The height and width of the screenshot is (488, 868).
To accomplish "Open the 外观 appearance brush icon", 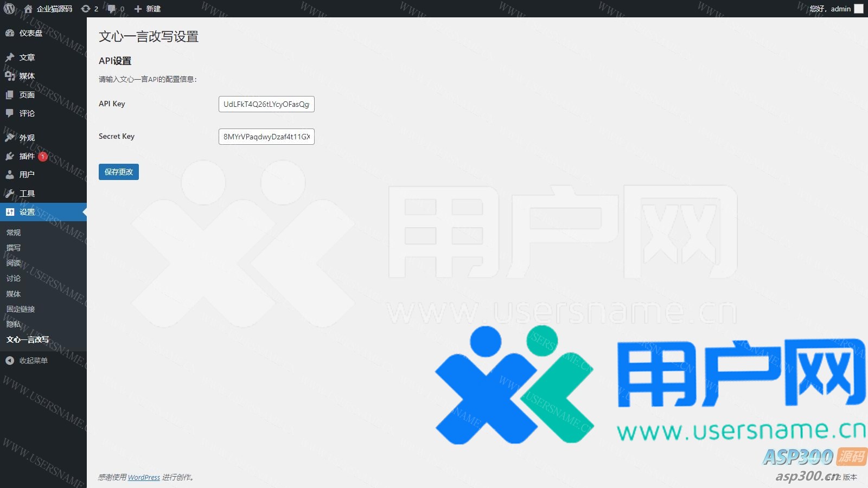I will point(10,138).
